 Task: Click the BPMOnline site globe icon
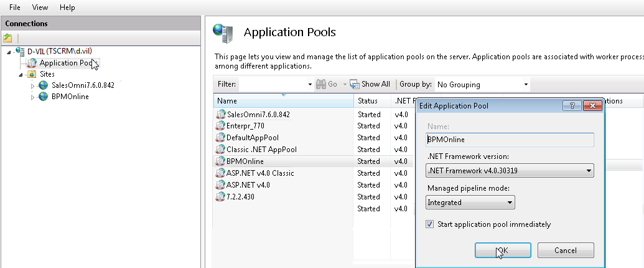[x=43, y=97]
